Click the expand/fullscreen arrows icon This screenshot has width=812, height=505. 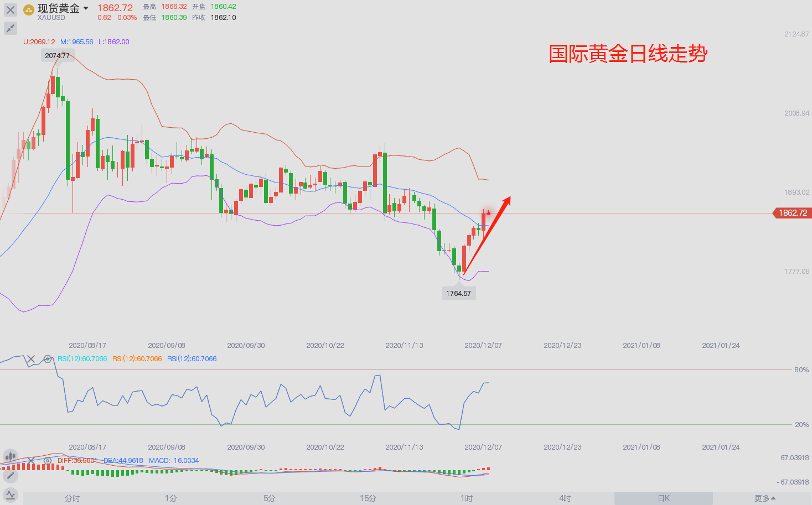tap(11, 28)
